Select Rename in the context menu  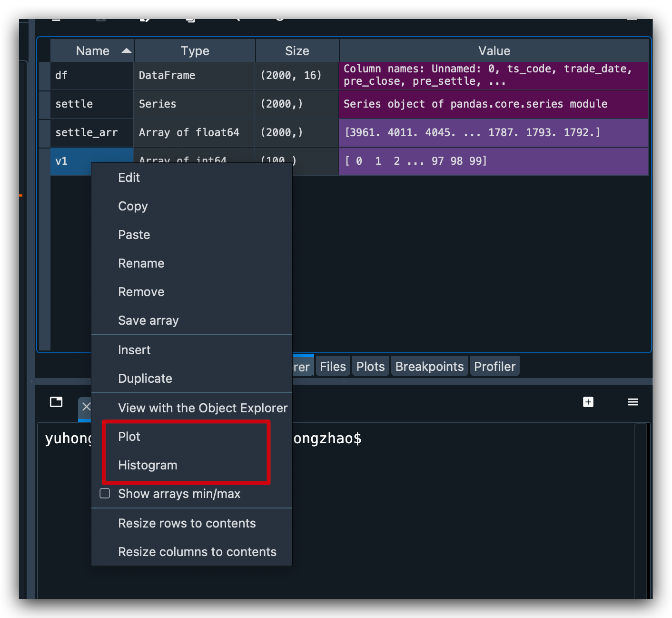tap(192, 263)
